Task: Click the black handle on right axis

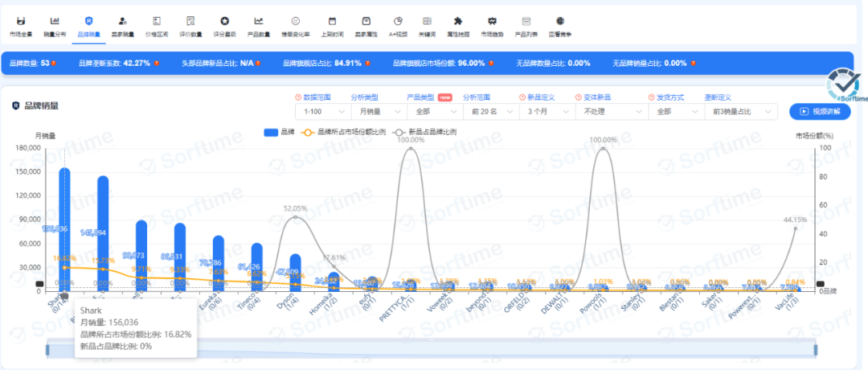Action: (x=821, y=284)
